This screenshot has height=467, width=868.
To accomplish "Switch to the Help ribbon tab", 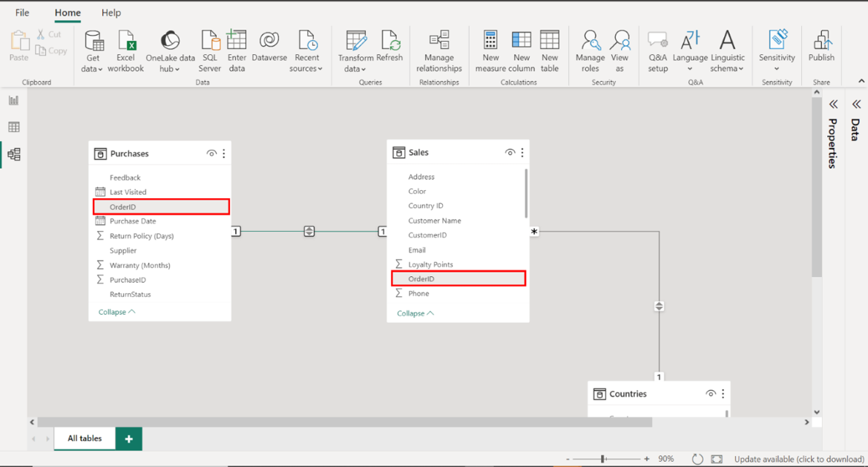I will pyautogui.click(x=111, y=13).
